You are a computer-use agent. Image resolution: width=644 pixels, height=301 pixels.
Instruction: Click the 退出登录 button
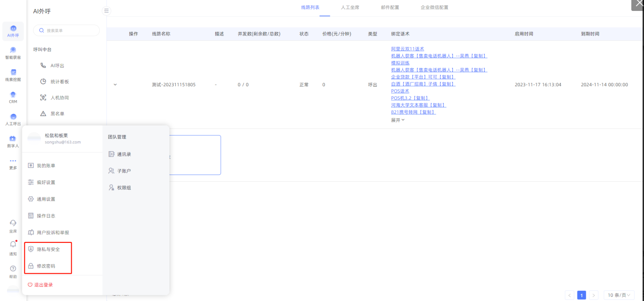tap(41, 285)
